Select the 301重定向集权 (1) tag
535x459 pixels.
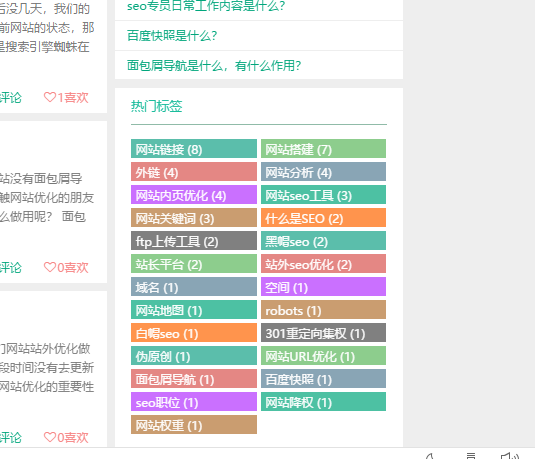(323, 332)
